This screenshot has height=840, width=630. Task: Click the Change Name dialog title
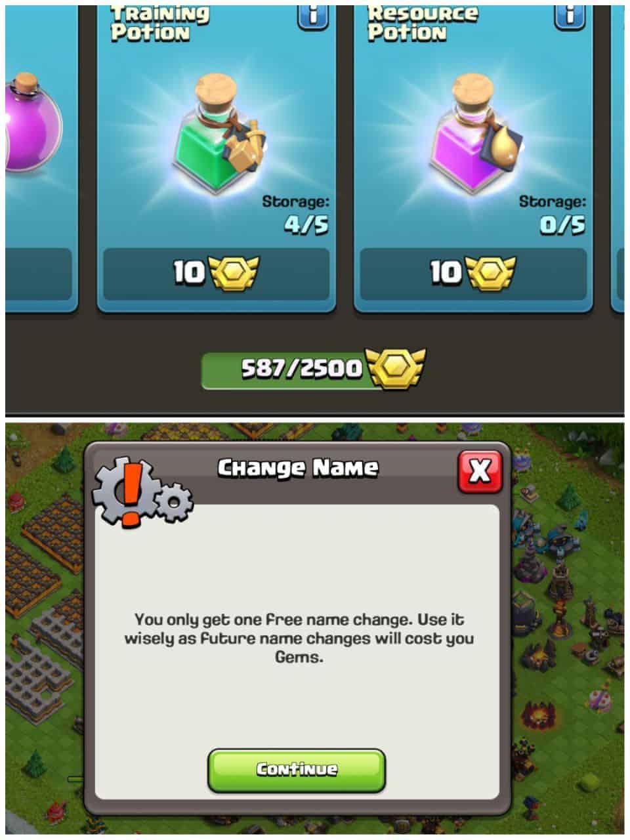tap(298, 467)
